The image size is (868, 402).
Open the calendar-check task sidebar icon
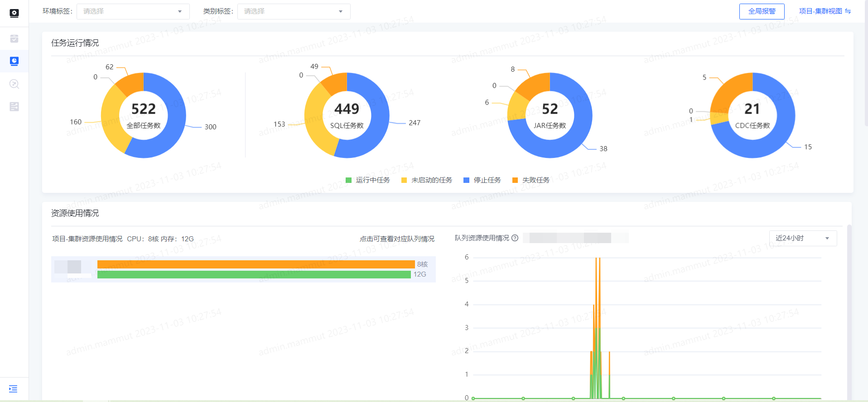14,38
